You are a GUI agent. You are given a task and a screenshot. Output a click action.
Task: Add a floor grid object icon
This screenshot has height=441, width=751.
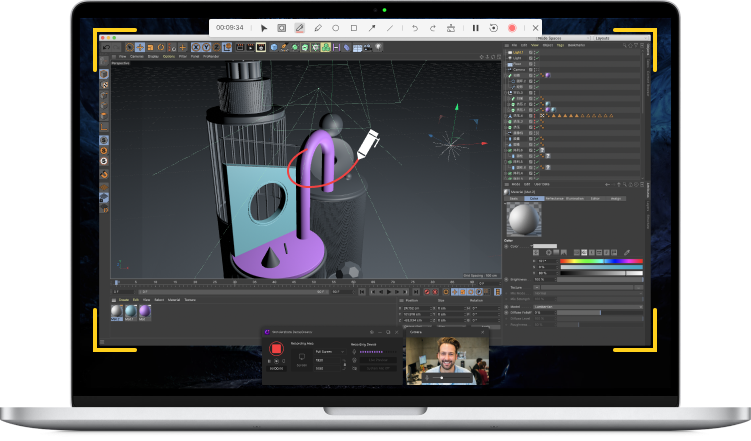357,48
